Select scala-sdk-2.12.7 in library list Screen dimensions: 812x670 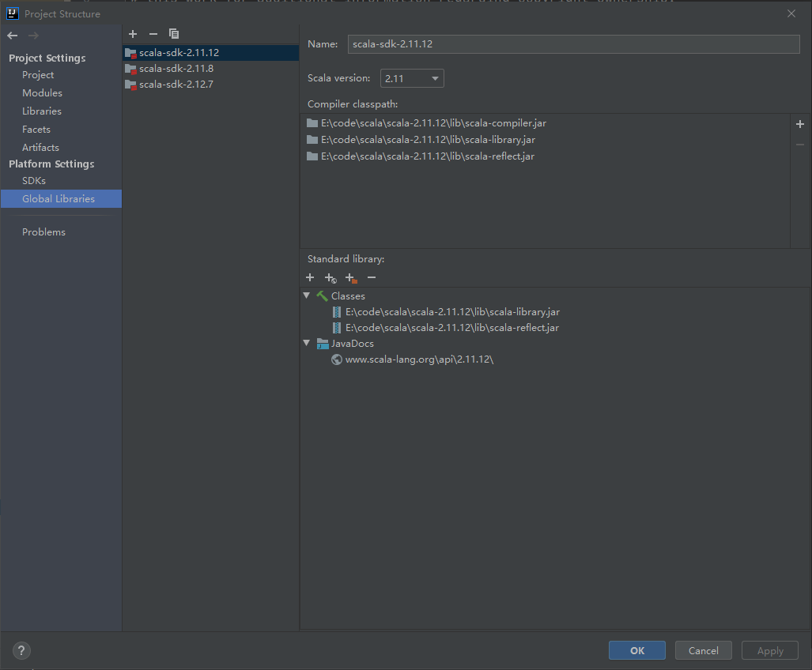click(x=211, y=85)
